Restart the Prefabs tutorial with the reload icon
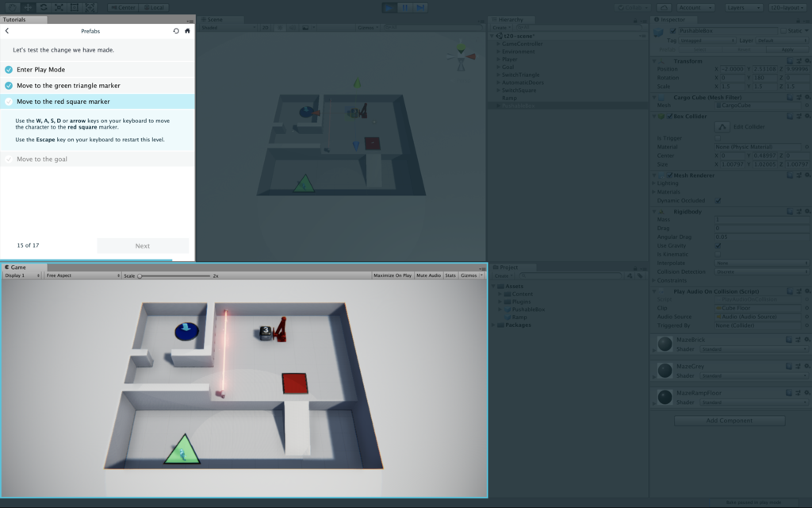 176,31
